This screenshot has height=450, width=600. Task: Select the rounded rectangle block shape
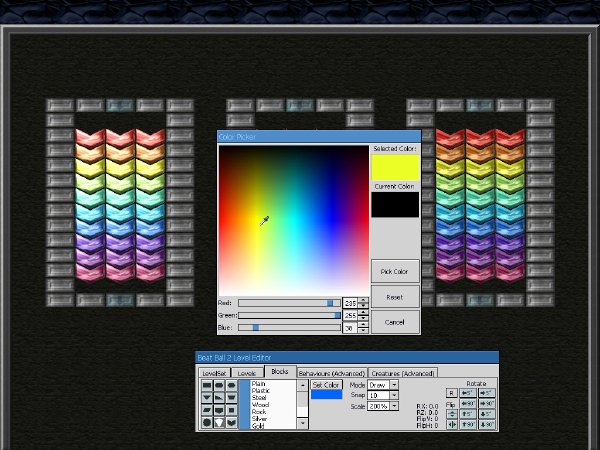(x=219, y=385)
